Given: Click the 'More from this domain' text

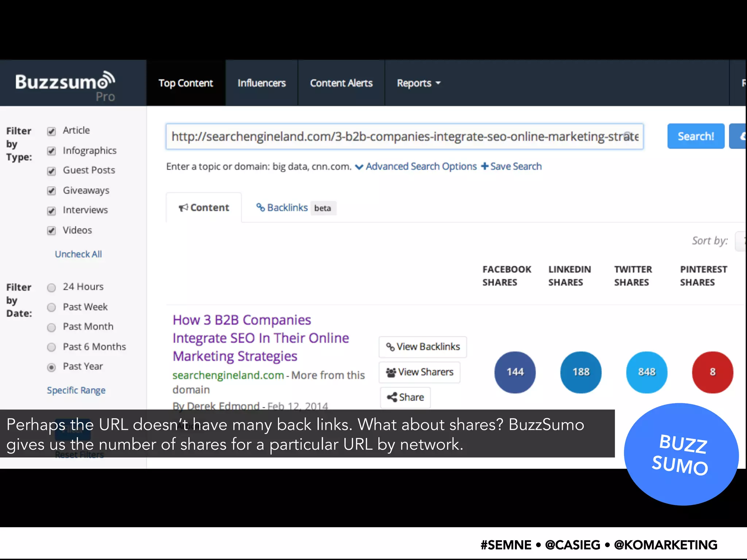Looking at the screenshot, I should pos(268,382).
